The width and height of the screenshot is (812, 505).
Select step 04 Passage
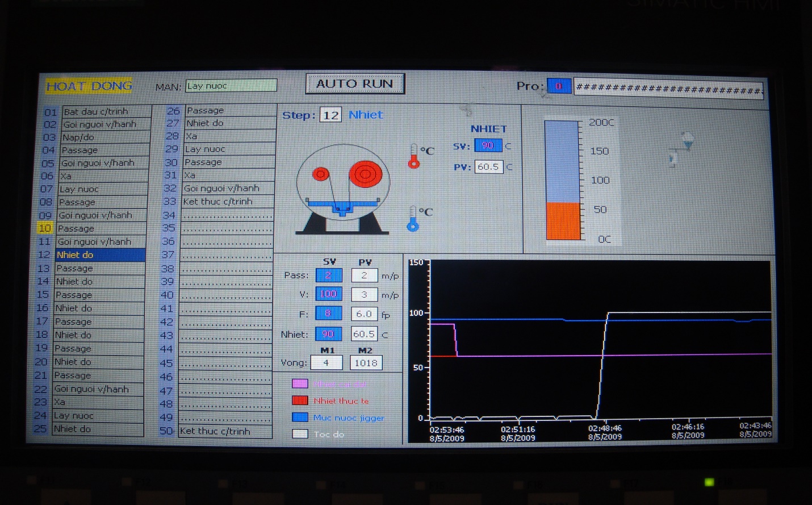tap(104, 151)
